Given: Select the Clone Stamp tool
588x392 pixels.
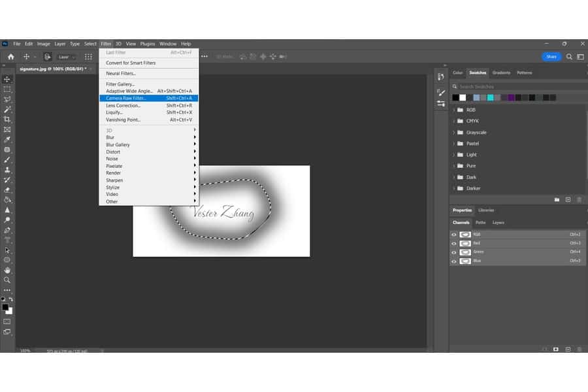Looking at the screenshot, I should click(x=7, y=170).
